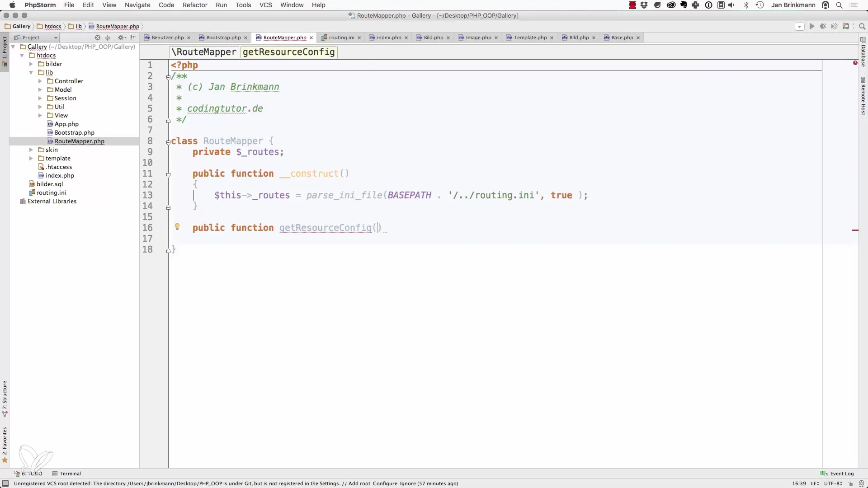868x488 pixels.
Task: Toggle PHP debug connection listening
Action: point(846,27)
